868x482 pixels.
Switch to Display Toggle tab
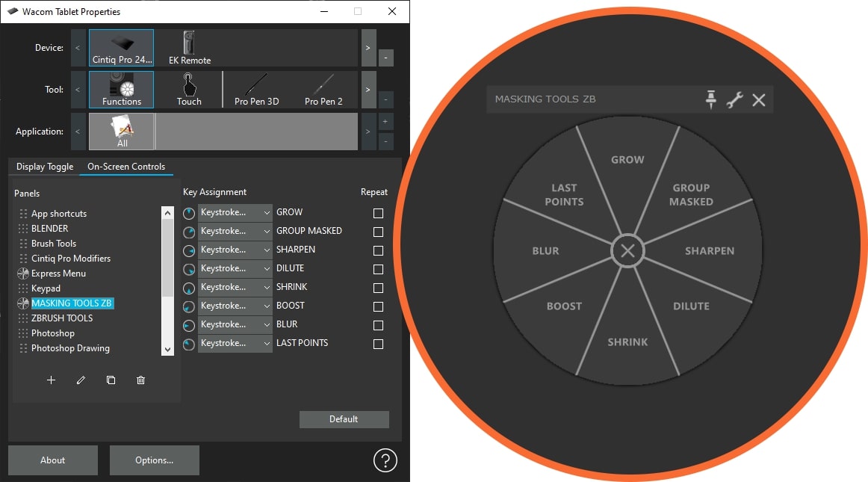[45, 167]
